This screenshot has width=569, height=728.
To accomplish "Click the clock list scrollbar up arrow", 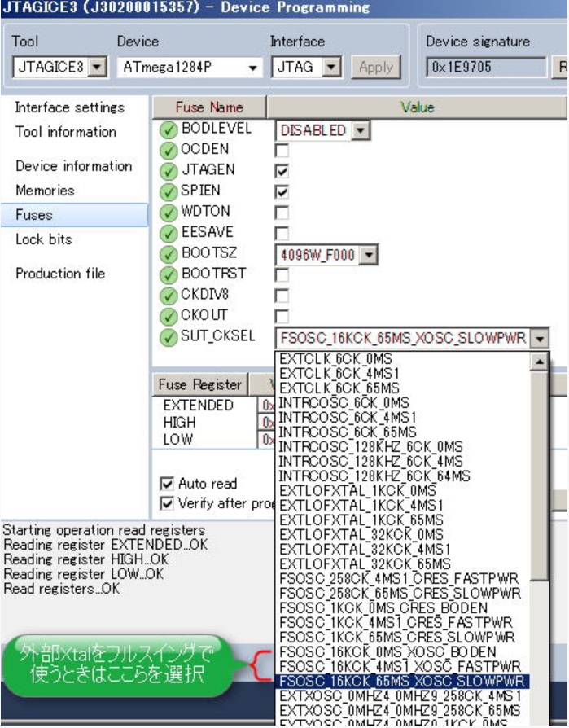I will pos(539,362).
